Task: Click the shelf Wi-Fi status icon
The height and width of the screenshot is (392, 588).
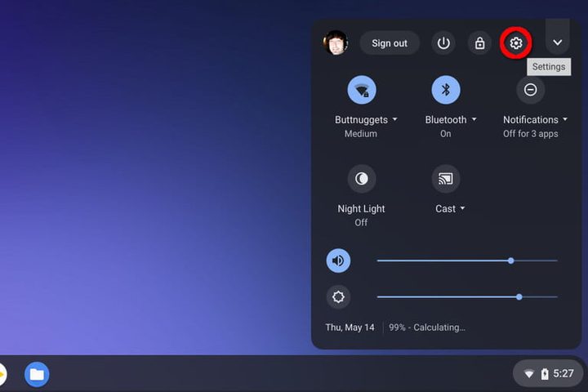Action: coord(529,374)
